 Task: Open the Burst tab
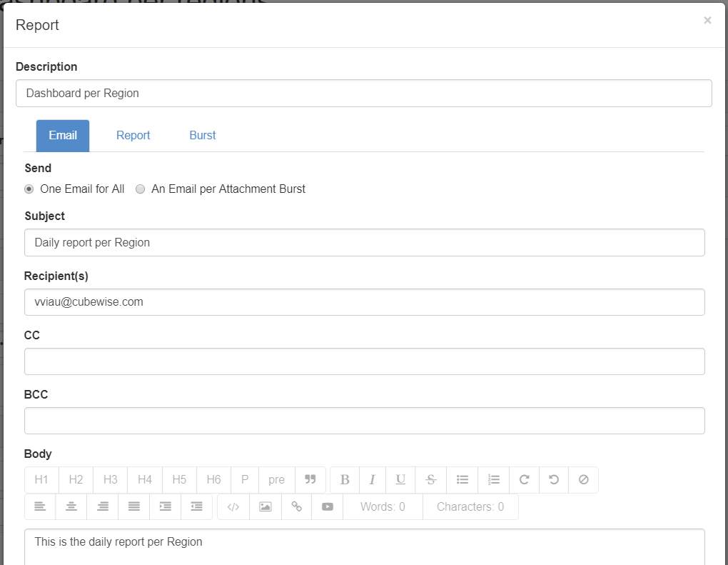pyautogui.click(x=203, y=136)
